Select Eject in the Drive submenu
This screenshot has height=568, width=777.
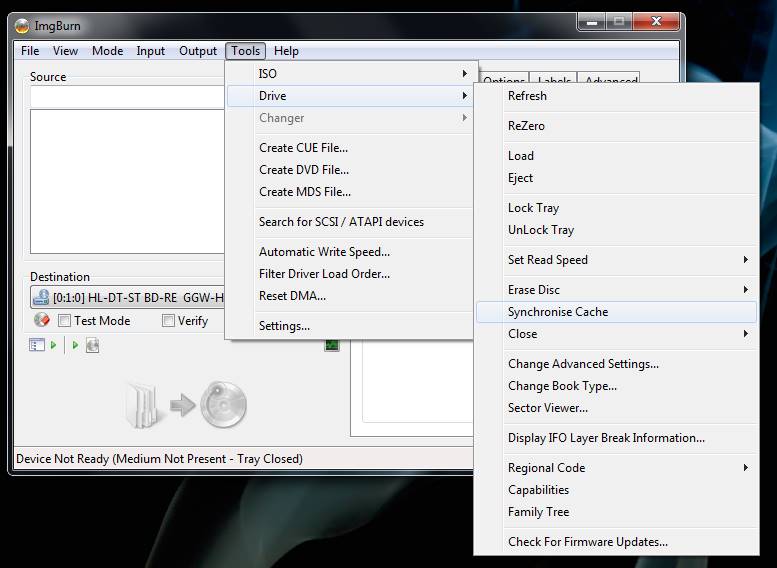click(616, 178)
